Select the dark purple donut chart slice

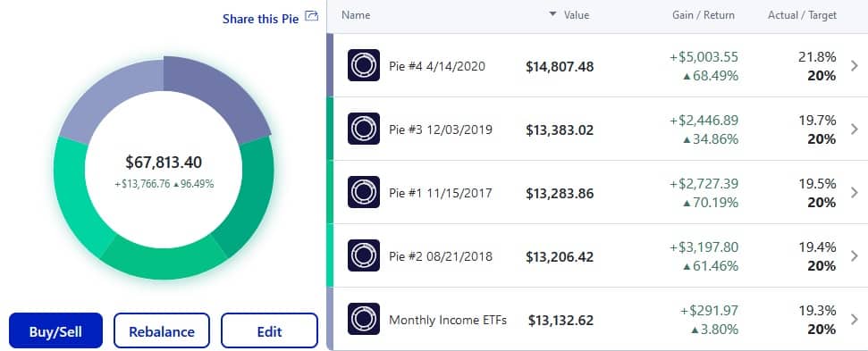coord(216,94)
